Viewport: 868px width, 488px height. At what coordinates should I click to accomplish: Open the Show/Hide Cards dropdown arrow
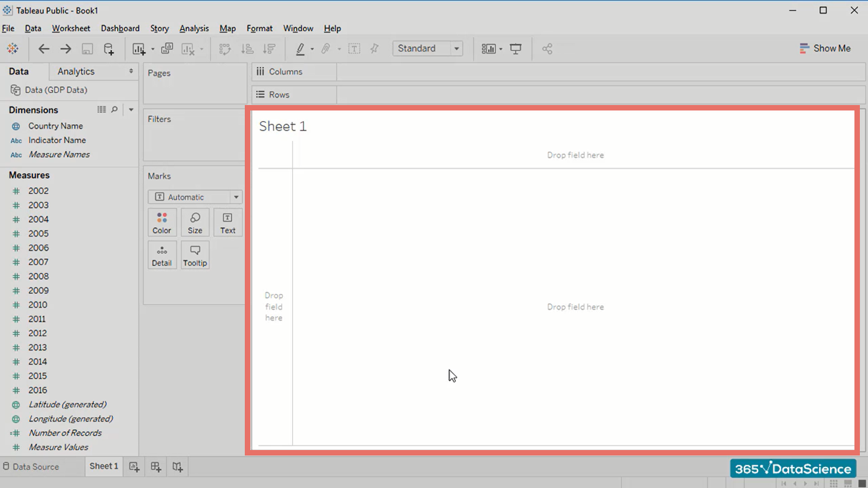500,49
